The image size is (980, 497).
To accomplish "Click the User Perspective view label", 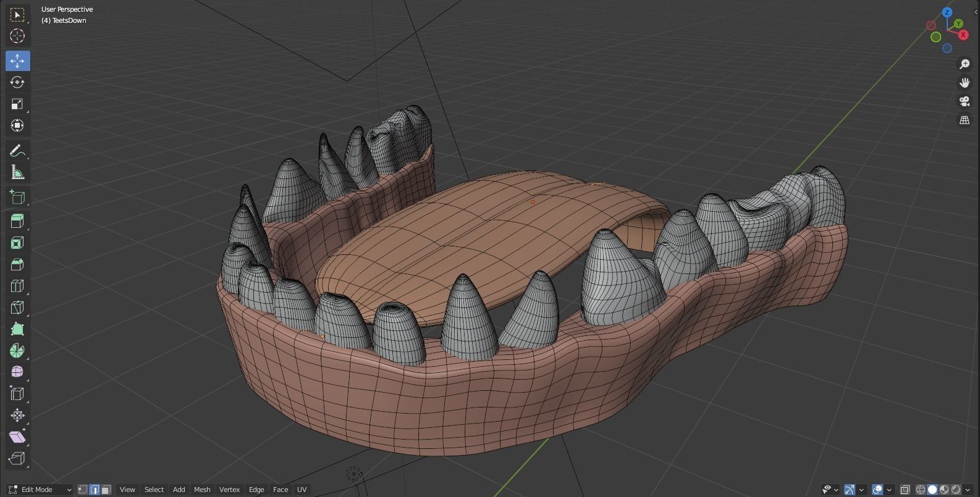I will 67,9.
